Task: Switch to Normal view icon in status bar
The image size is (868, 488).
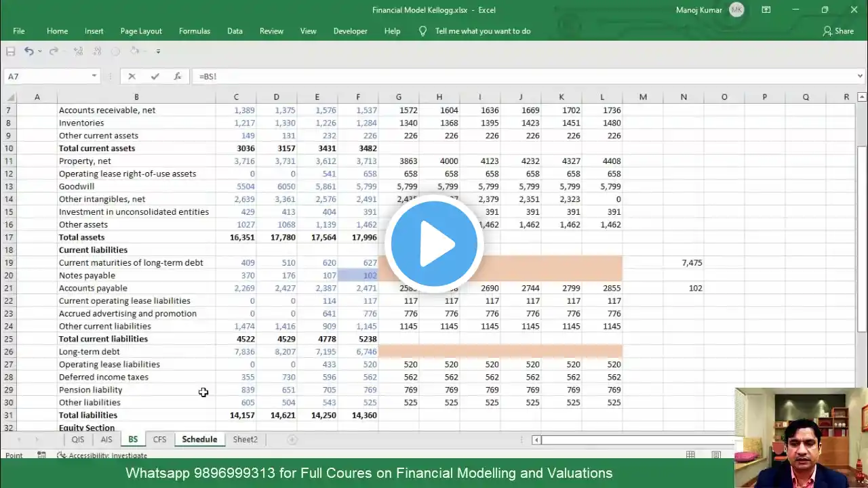Action: (x=690, y=455)
